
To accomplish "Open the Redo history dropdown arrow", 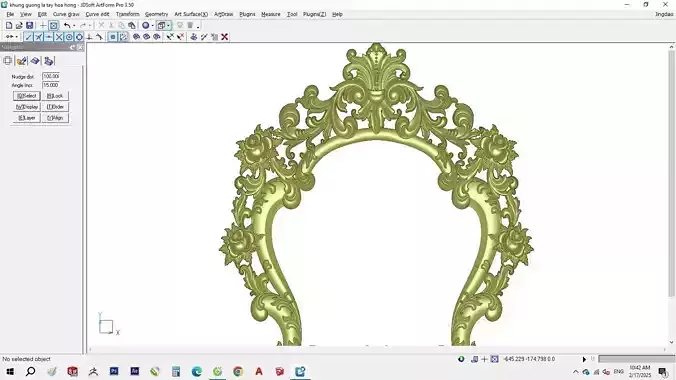I will 90,26.
